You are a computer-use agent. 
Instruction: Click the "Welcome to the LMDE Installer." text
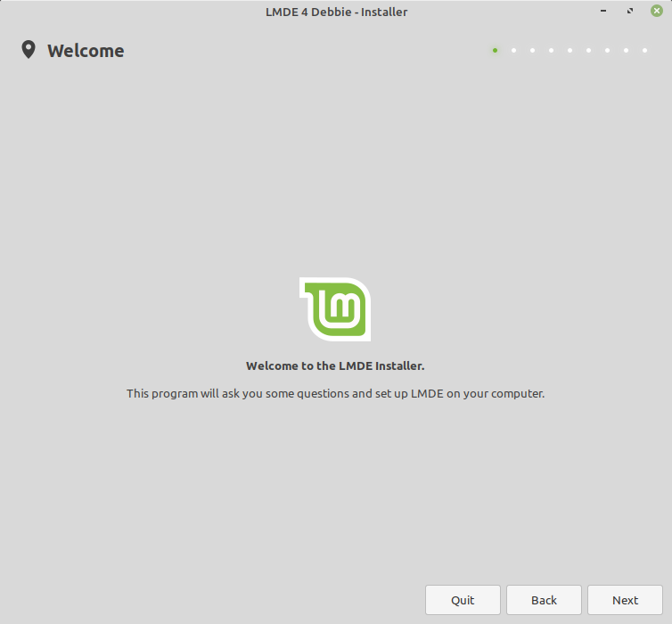tap(335, 365)
